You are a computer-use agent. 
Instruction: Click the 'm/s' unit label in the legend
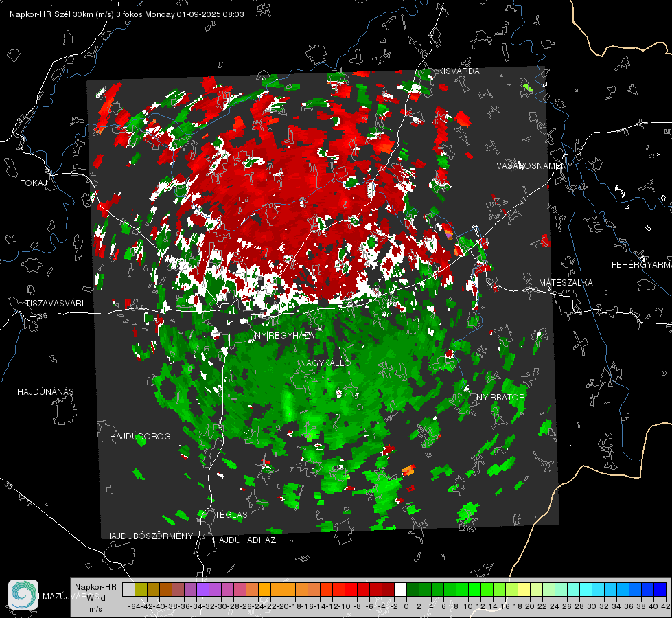tap(95, 609)
